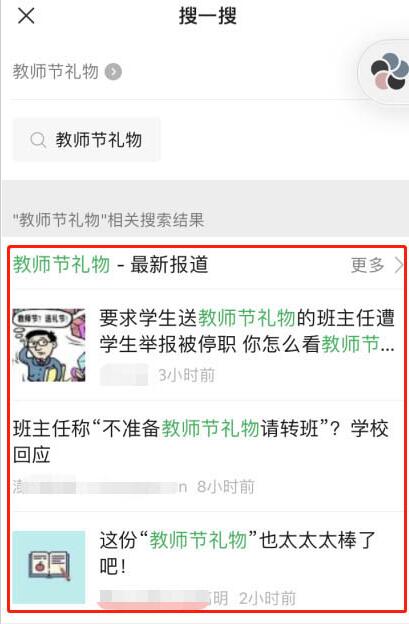This screenshot has height=624, width=409.
Task: Focus the 教师节礼物 search input field
Action: 87,140
